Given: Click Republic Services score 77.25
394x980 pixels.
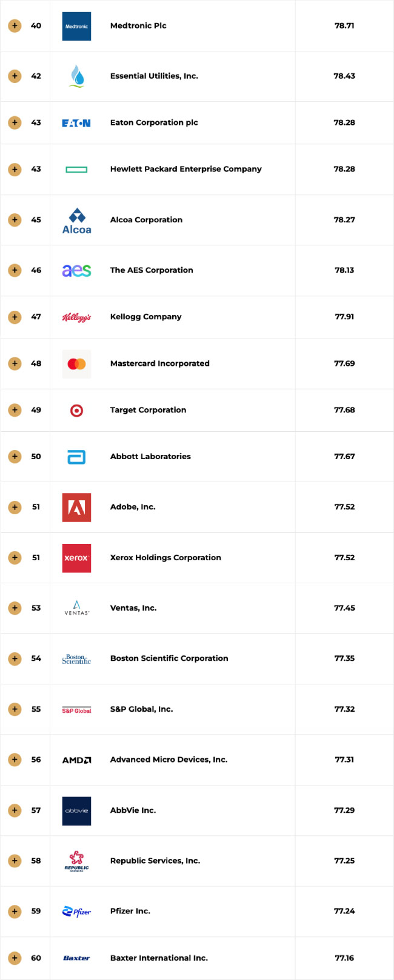Looking at the screenshot, I should click(x=344, y=861).
